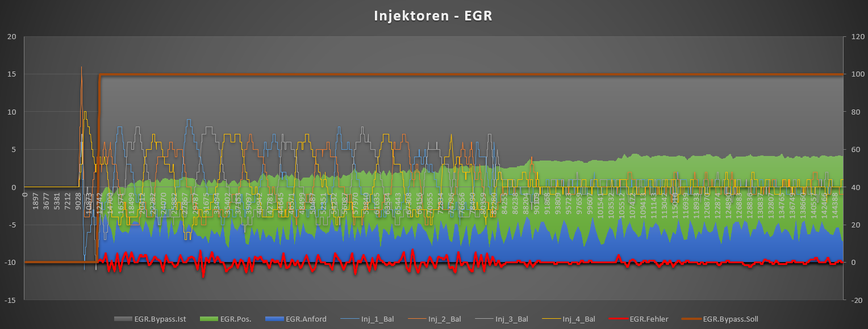Click the horizontal axis label 0
The width and height of the screenshot is (868, 329).
pyautogui.click(x=25, y=195)
